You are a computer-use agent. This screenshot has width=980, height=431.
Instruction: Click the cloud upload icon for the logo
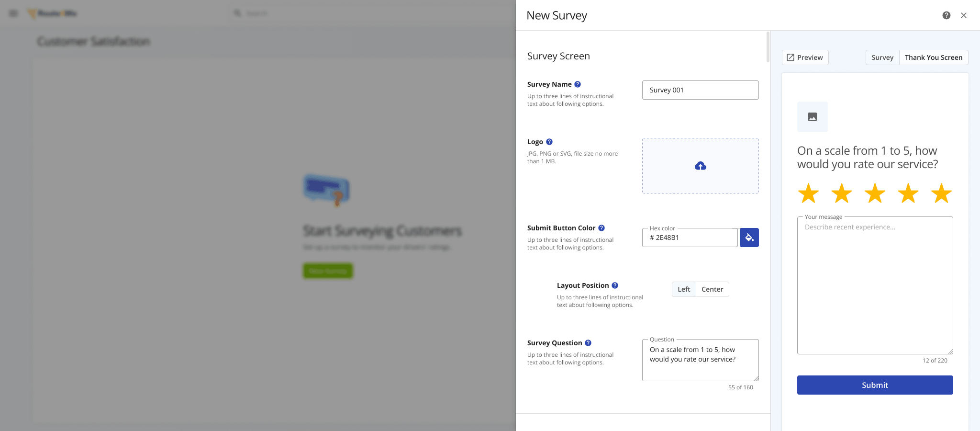tap(700, 166)
